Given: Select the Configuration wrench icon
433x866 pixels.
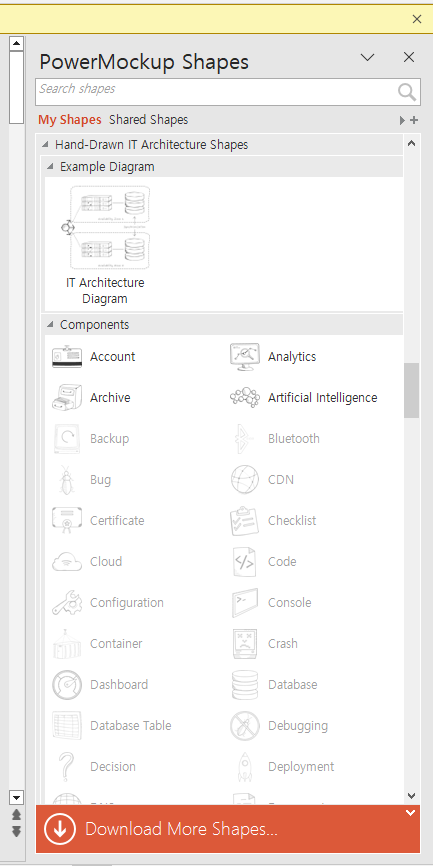Looking at the screenshot, I should (x=67, y=603).
